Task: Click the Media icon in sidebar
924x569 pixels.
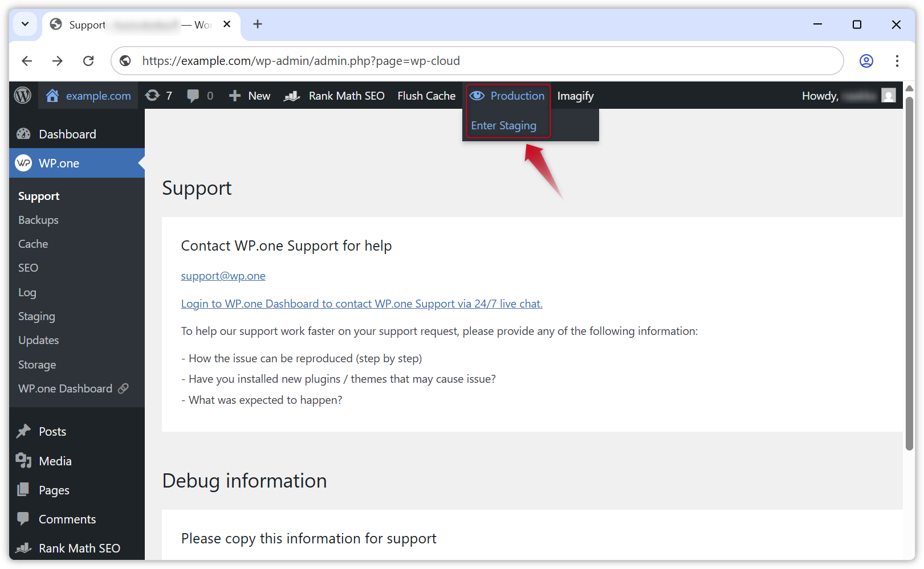Action: [23, 460]
